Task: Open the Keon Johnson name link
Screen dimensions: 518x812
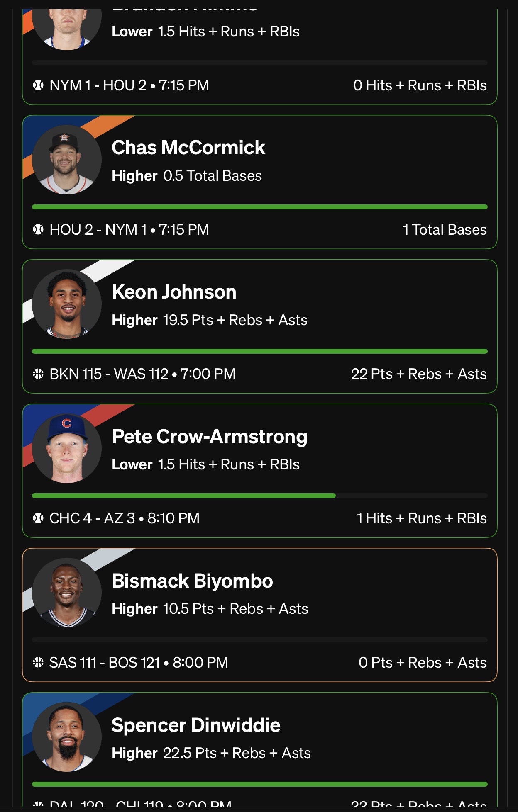Action: tap(174, 292)
